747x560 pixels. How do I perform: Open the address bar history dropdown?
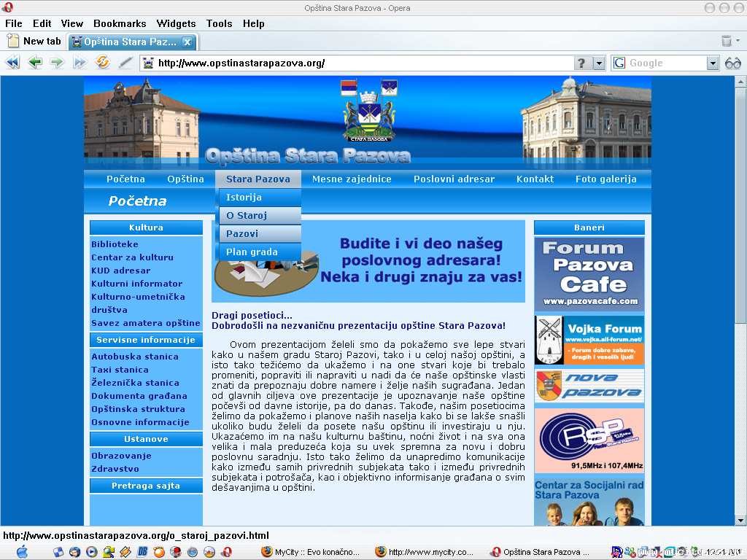(599, 63)
